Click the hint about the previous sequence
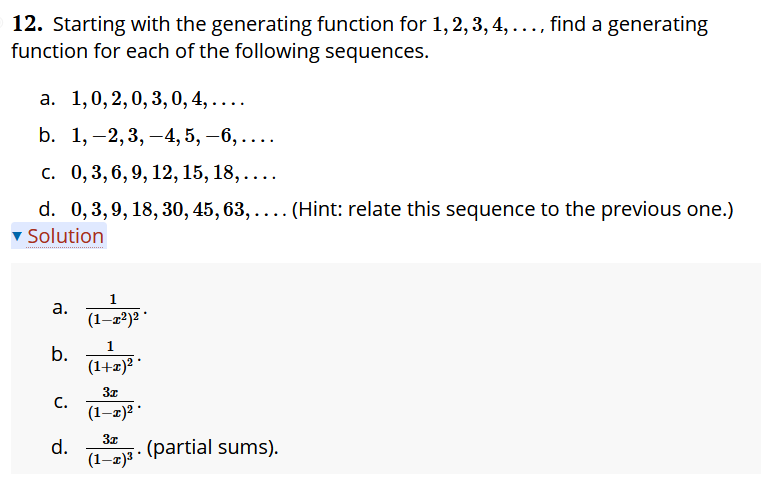777x498 pixels. pos(512,210)
